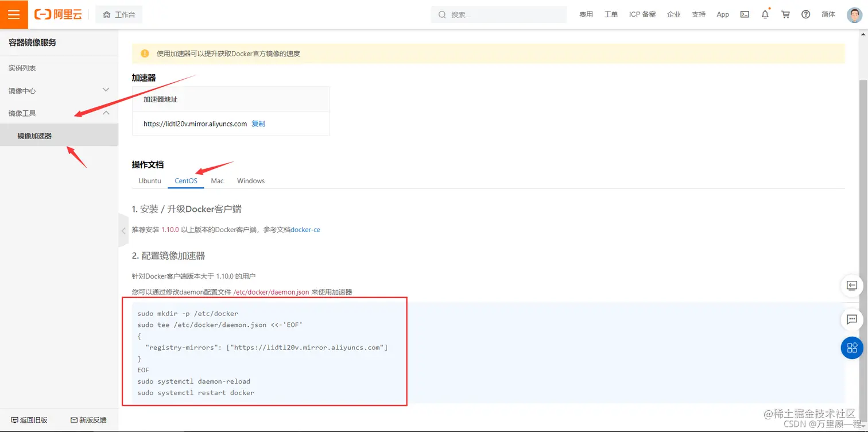Switch to Mac tab
The width and height of the screenshot is (868, 432).
click(x=217, y=180)
